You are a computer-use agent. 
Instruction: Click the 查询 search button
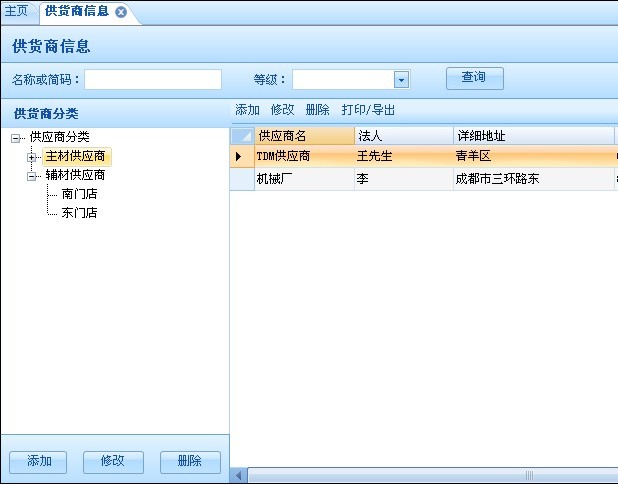474,78
